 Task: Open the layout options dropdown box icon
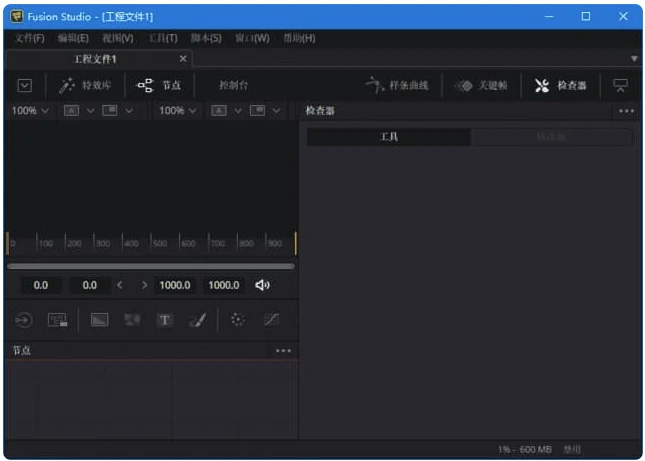click(x=25, y=86)
